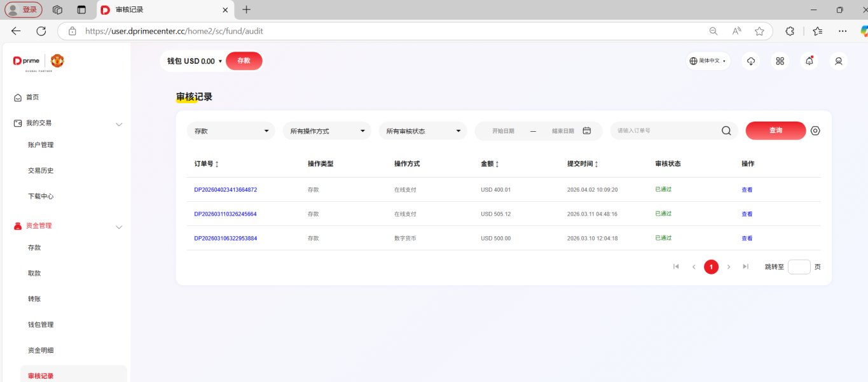
Task: Go to last page of results
Action: [x=746, y=267]
